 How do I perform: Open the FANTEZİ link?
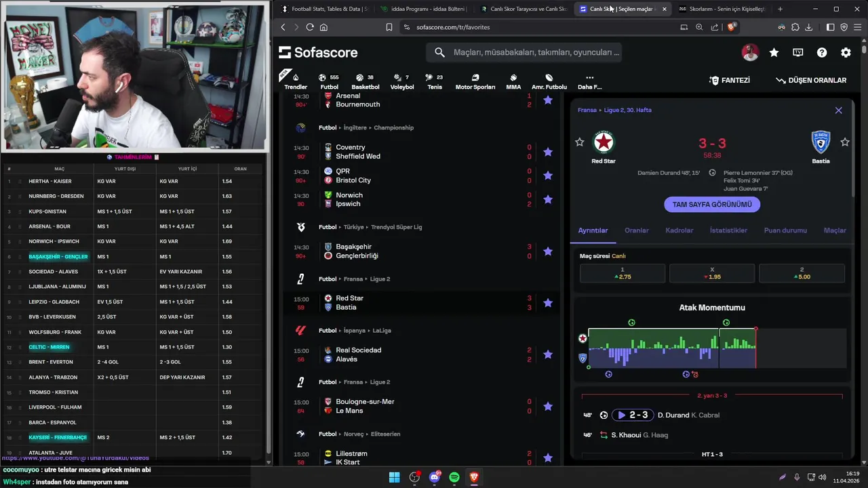click(730, 80)
